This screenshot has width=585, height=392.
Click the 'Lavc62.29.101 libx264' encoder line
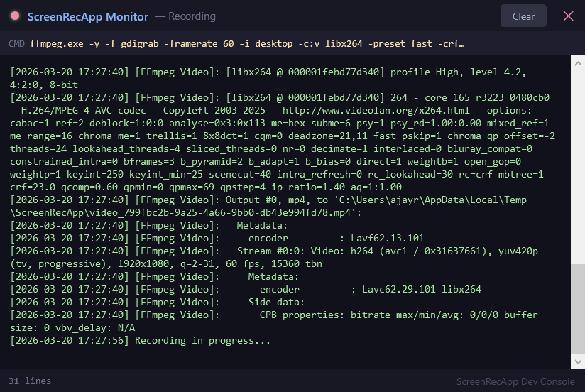[246, 289]
